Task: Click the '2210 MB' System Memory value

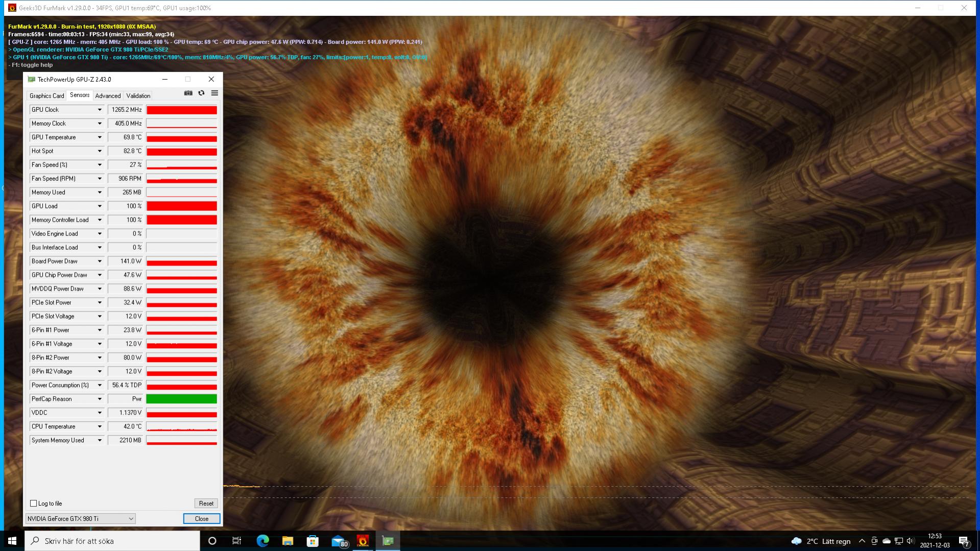Action: pyautogui.click(x=125, y=441)
